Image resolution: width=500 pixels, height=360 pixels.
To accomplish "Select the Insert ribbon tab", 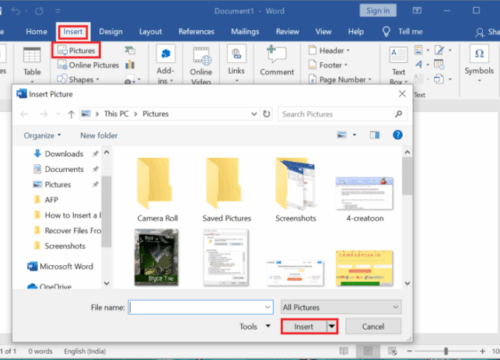I will point(73,32).
